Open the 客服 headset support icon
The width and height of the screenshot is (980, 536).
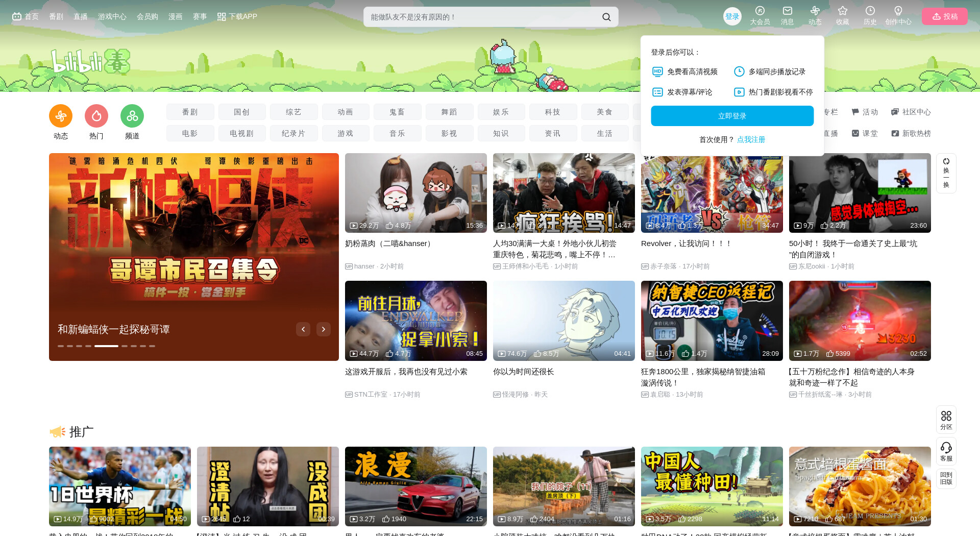point(946,451)
